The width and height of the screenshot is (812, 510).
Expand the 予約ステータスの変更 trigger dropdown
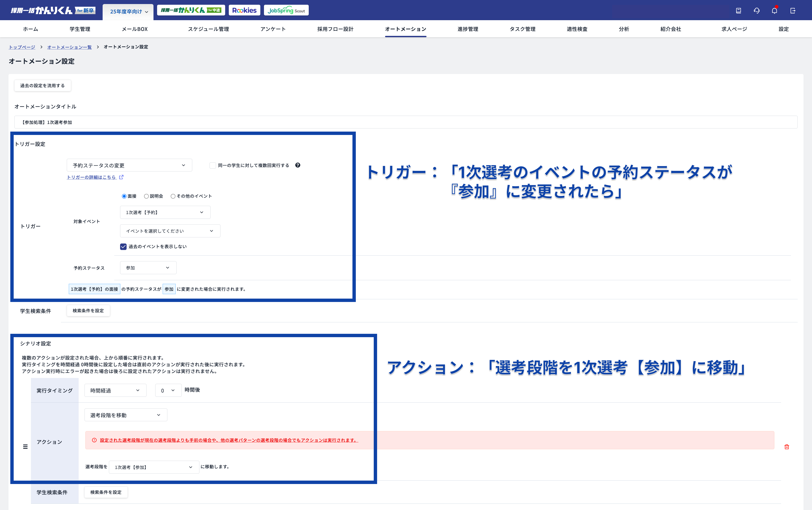tap(129, 165)
